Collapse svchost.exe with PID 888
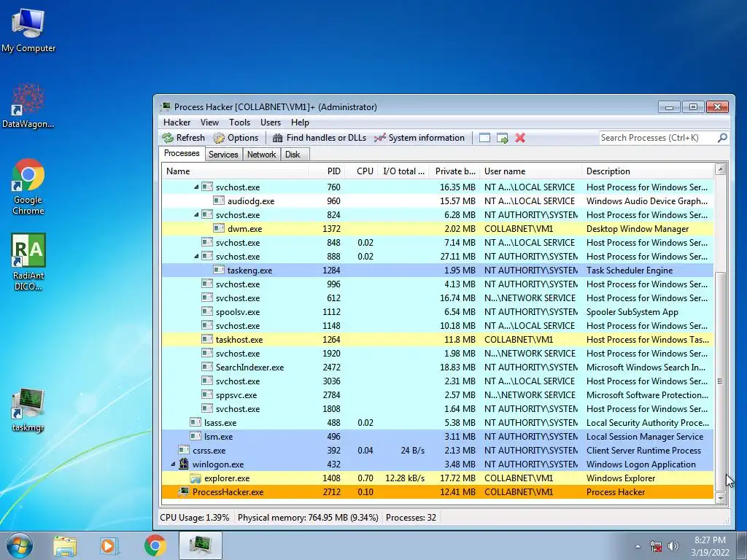 pyautogui.click(x=196, y=256)
